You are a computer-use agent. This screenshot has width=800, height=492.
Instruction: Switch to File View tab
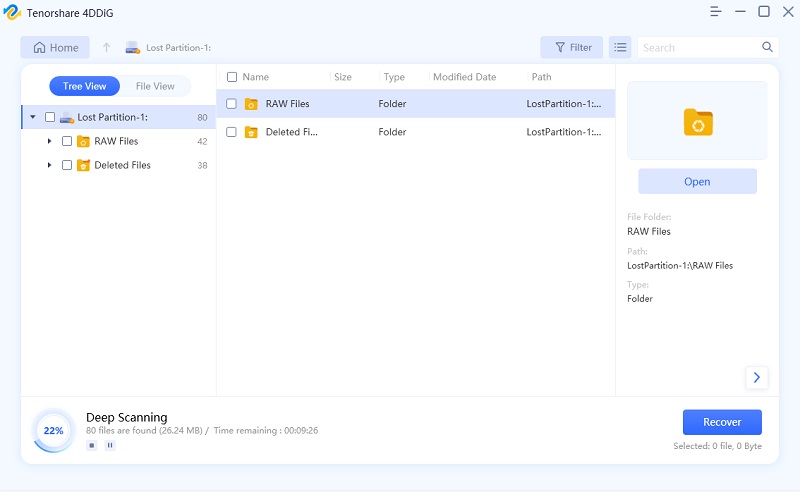pyautogui.click(x=155, y=86)
